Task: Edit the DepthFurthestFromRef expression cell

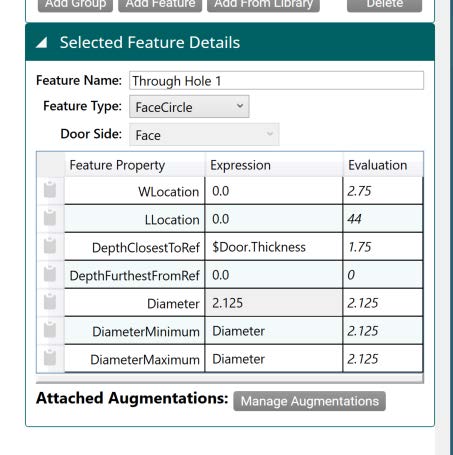Action: (274, 275)
